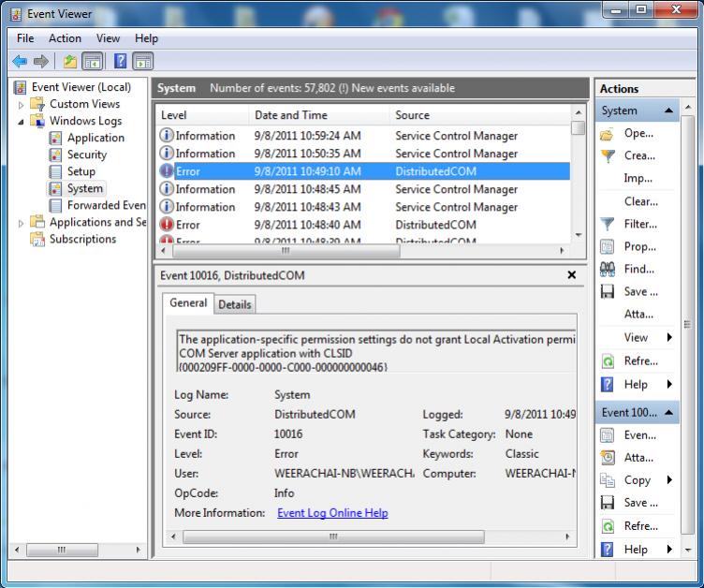Click the blue Help toolbar icon
This screenshot has height=588, width=704.
click(x=120, y=62)
